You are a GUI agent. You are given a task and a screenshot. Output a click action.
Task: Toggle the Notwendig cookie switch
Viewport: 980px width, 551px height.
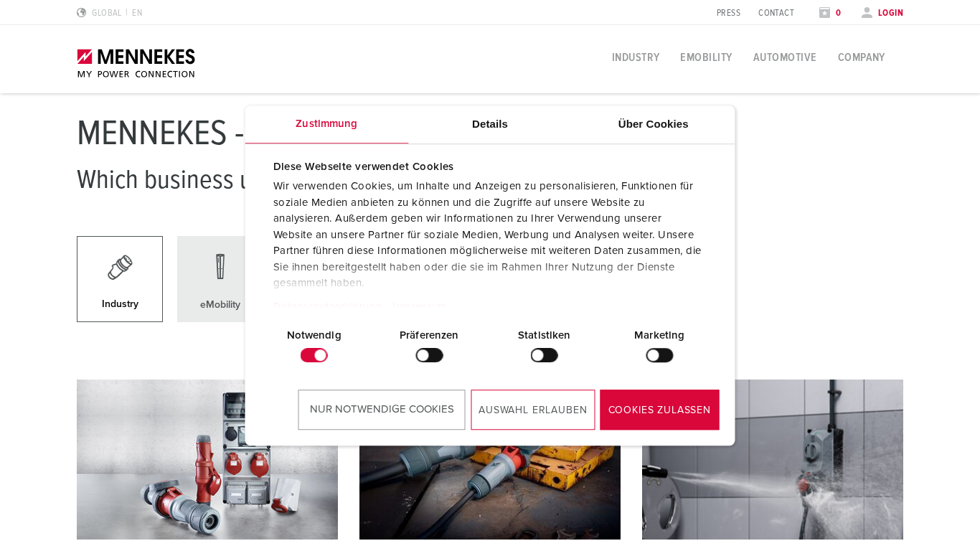[314, 355]
